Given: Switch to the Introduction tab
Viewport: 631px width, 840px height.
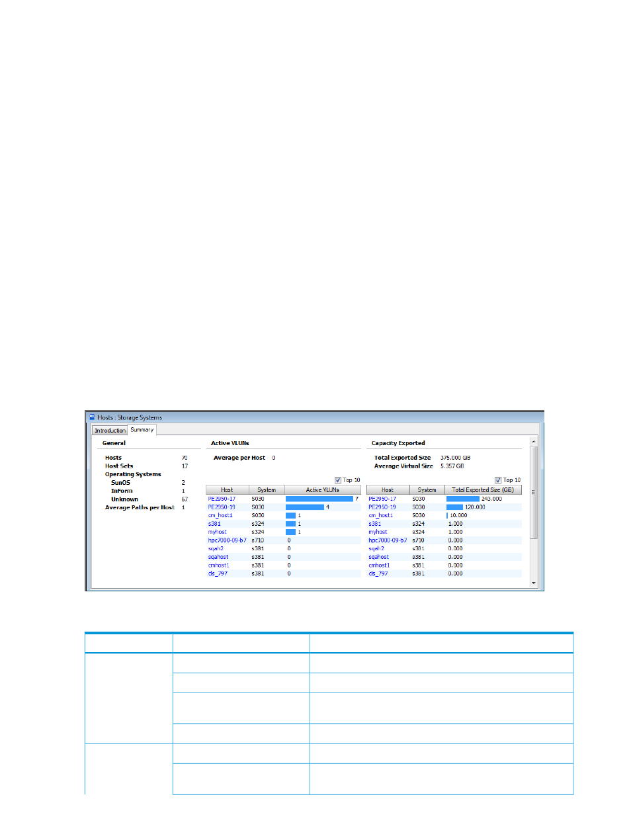Looking at the screenshot, I should [x=110, y=431].
